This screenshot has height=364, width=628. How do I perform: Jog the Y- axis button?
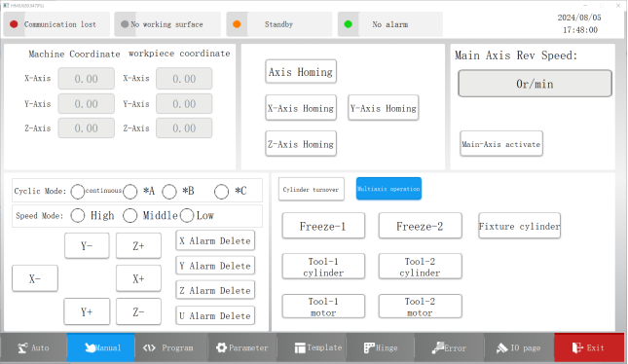pyautogui.click(x=87, y=245)
